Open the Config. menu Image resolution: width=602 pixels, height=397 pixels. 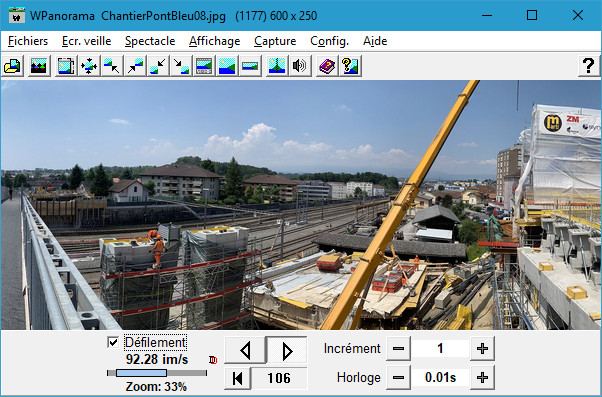tap(329, 41)
